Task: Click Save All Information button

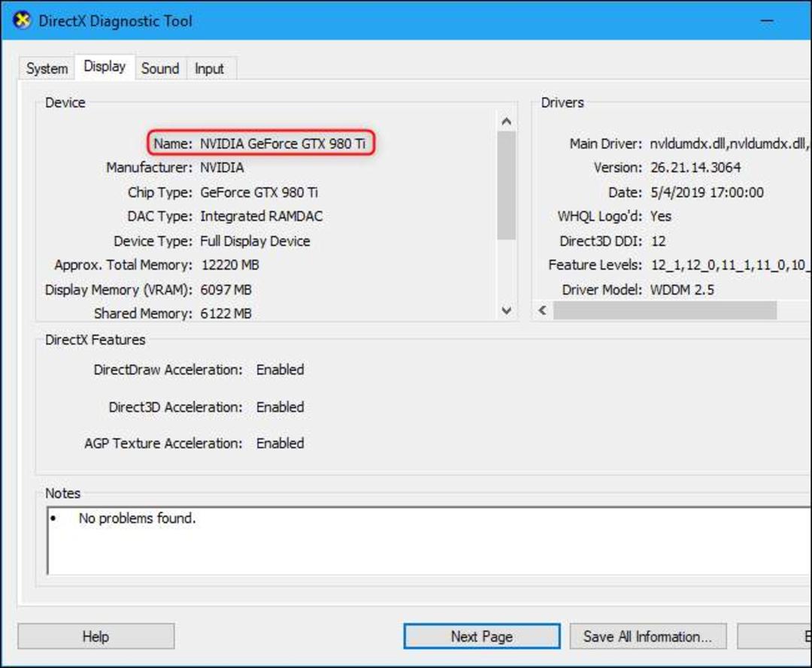Action: (x=648, y=636)
